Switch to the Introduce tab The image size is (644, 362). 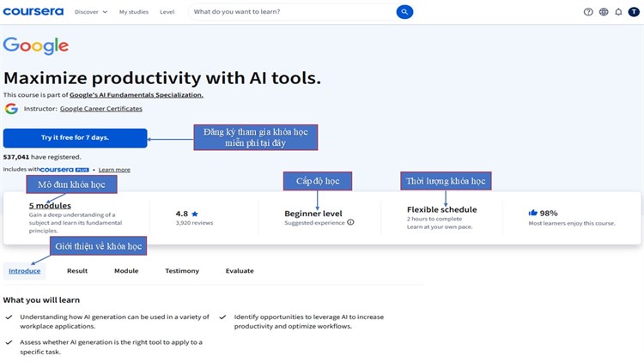(x=25, y=271)
